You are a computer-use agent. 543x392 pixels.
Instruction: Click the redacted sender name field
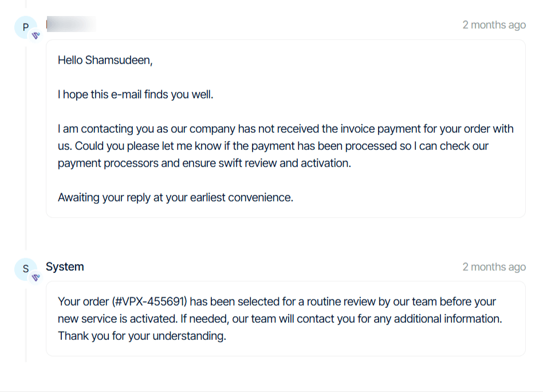click(x=70, y=25)
